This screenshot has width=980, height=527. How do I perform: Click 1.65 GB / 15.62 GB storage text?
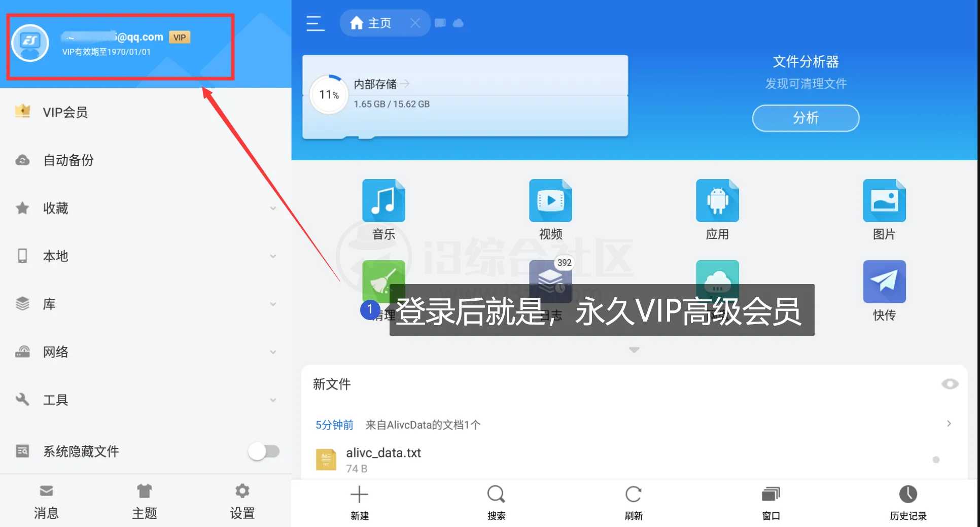click(x=392, y=104)
